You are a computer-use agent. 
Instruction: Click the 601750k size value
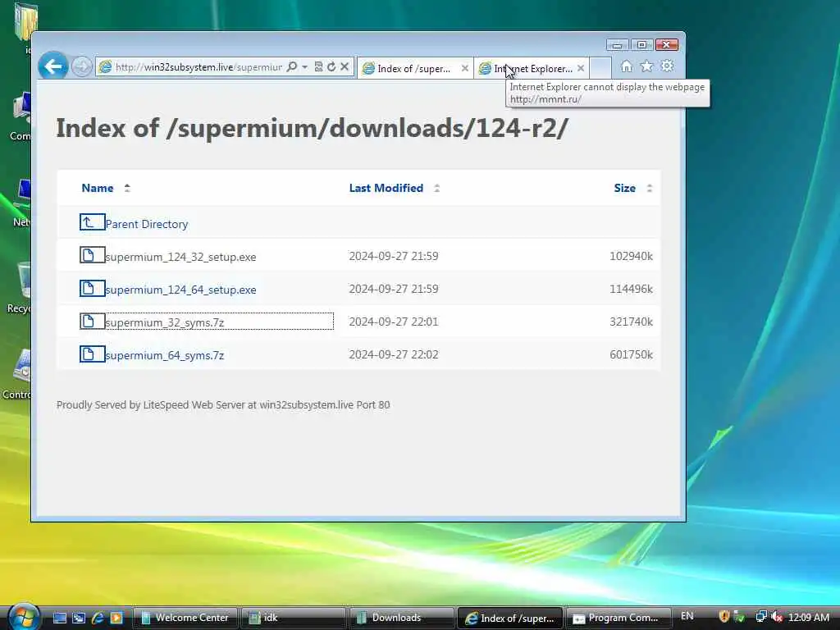tap(631, 354)
